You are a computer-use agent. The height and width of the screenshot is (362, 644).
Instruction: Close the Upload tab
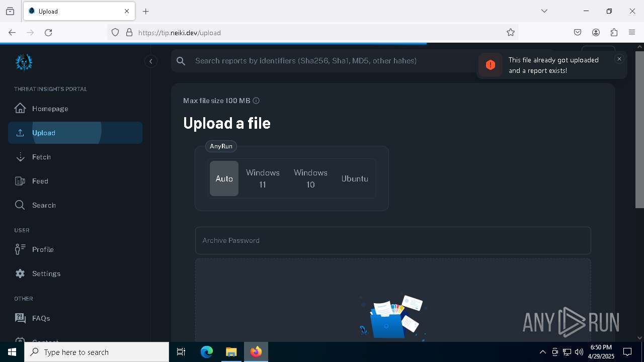click(127, 11)
